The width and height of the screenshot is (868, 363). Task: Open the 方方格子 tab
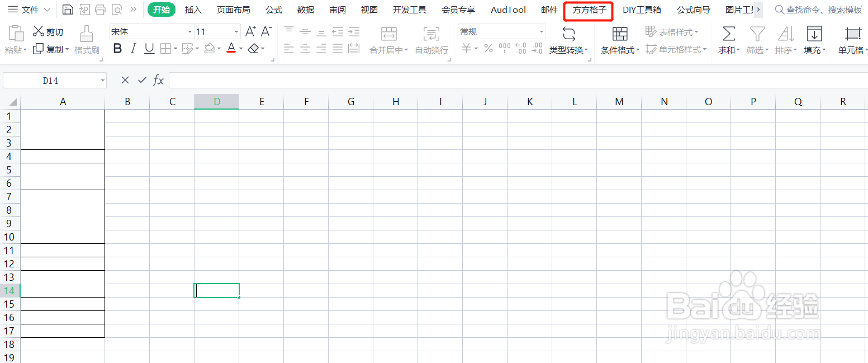[589, 10]
